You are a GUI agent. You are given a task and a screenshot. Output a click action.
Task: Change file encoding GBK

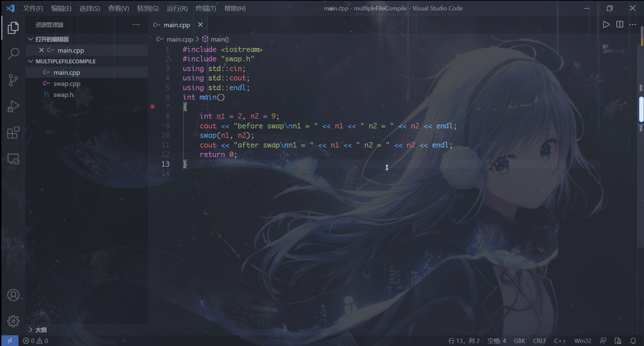519,341
